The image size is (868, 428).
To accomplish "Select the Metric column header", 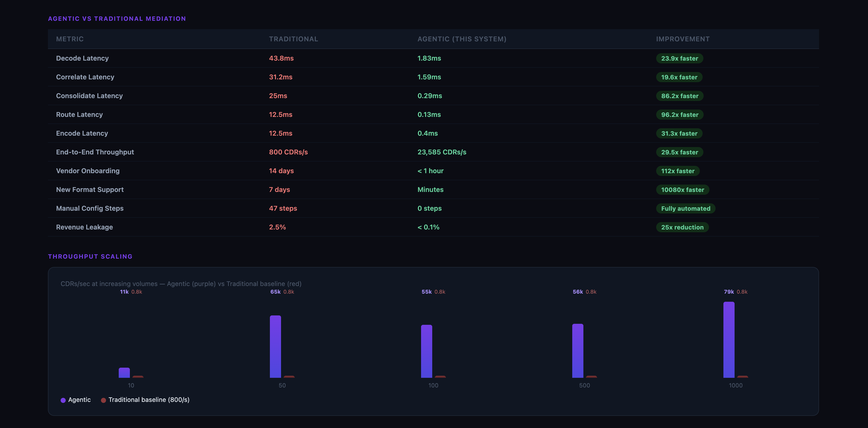I will pos(70,39).
